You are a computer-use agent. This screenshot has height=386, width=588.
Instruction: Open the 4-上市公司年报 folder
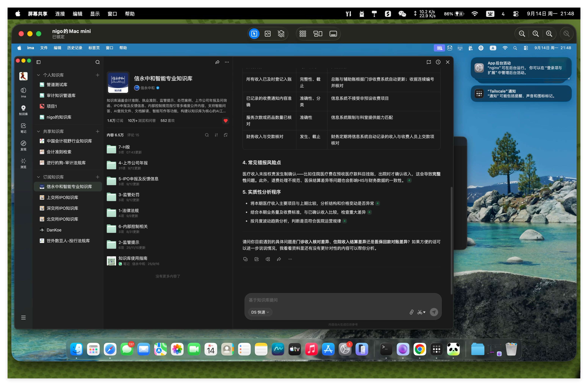click(168, 165)
